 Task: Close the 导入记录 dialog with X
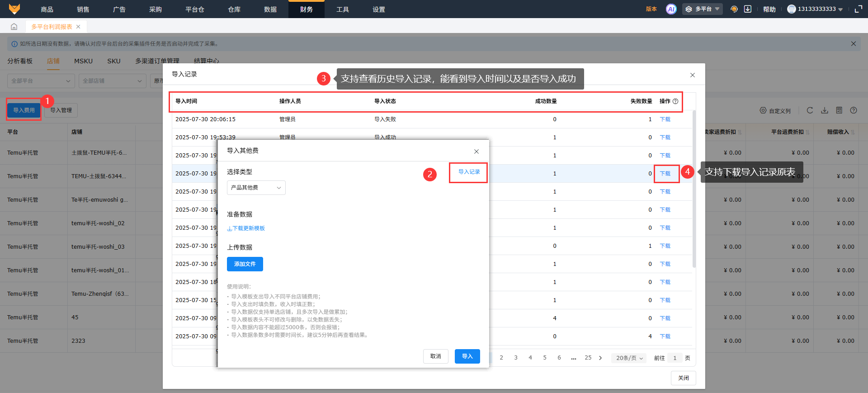click(693, 75)
